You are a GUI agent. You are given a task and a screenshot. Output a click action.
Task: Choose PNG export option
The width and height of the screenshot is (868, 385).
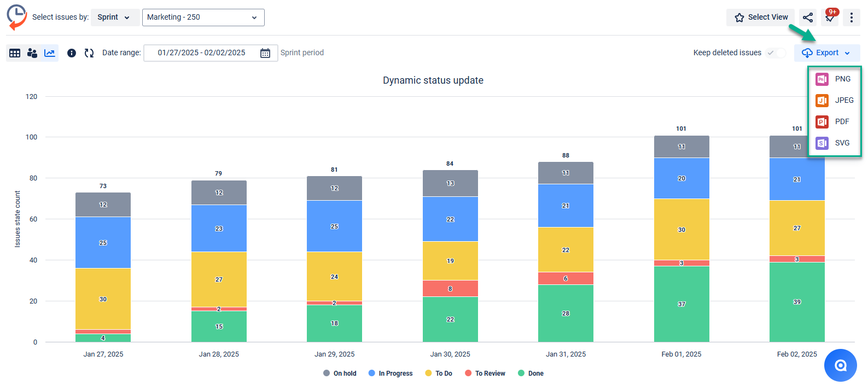tap(835, 79)
